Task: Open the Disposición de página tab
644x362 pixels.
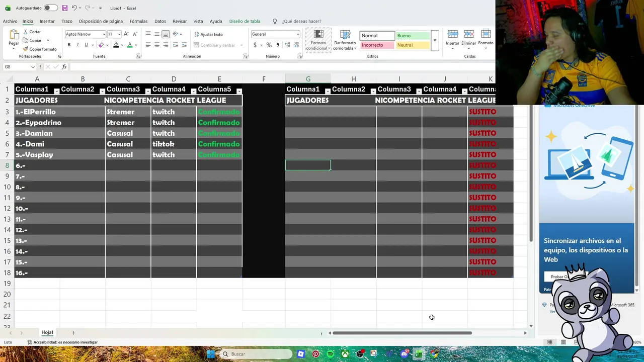Action: (x=101, y=21)
